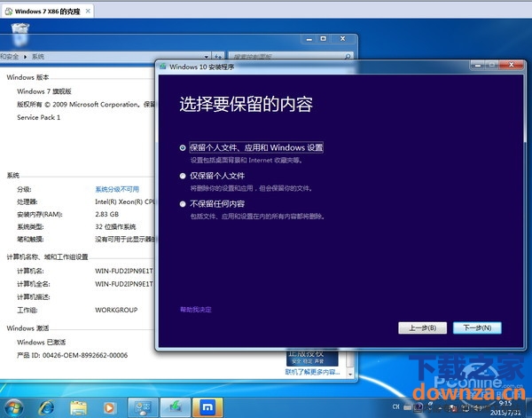Click the Service Pack 1 text
Image resolution: width=532 pixels, height=418 pixels.
39,117
